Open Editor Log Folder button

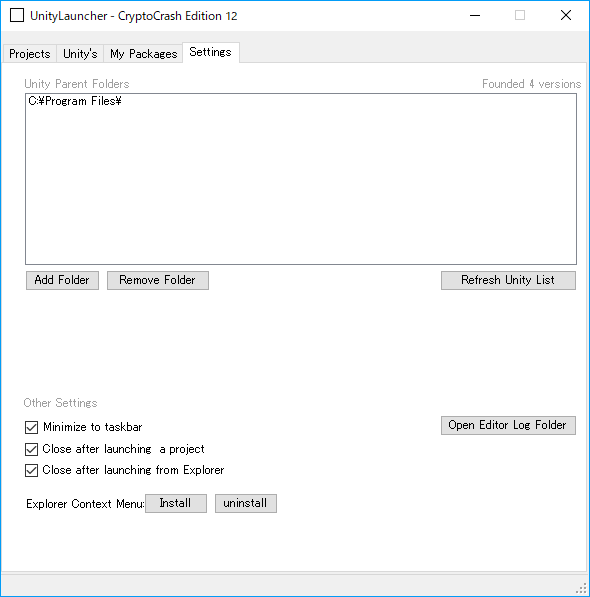[x=508, y=425]
